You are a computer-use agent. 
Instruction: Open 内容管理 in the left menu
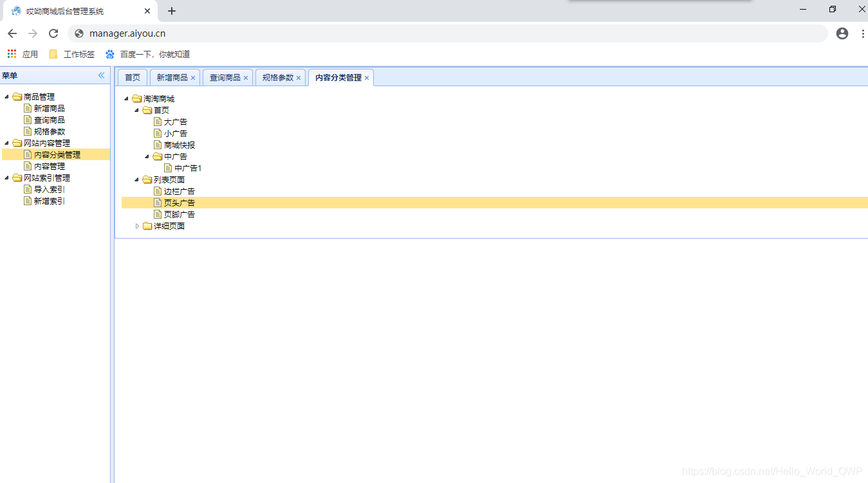point(50,166)
